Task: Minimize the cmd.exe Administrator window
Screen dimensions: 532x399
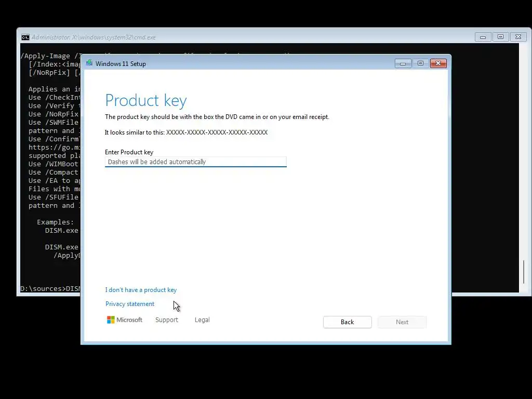Action: coord(483,37)
